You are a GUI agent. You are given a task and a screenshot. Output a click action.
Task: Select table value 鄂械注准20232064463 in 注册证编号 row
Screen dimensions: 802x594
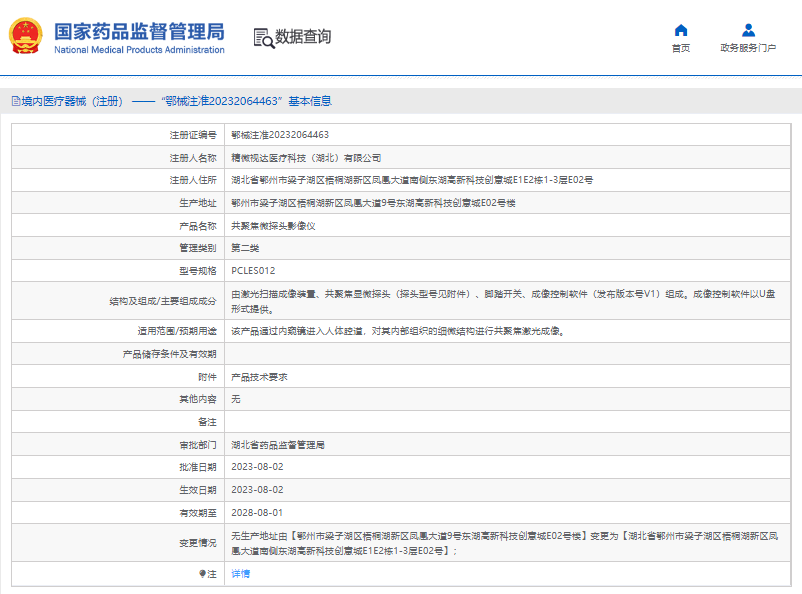click(x=280, y=135)
